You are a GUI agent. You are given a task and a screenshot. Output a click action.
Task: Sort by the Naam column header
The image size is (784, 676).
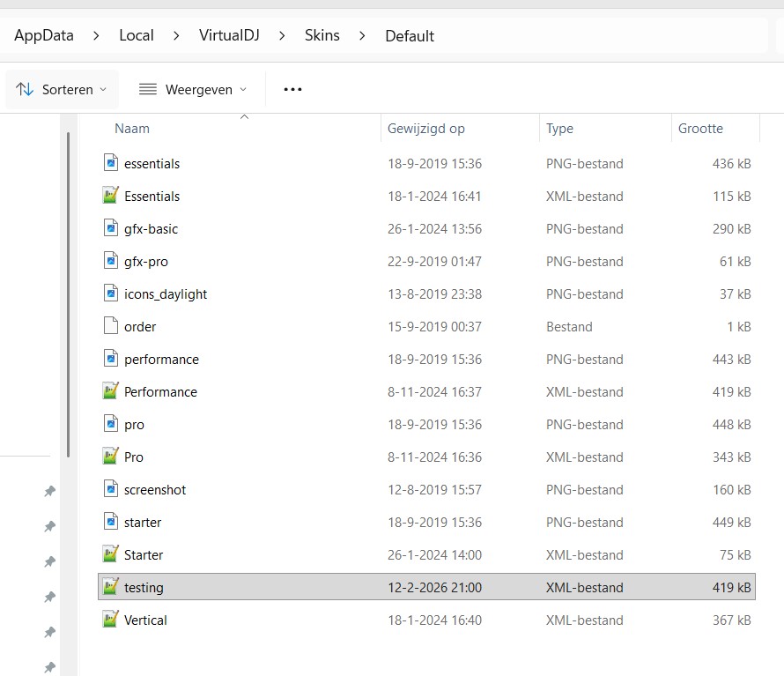coord(132,129)
